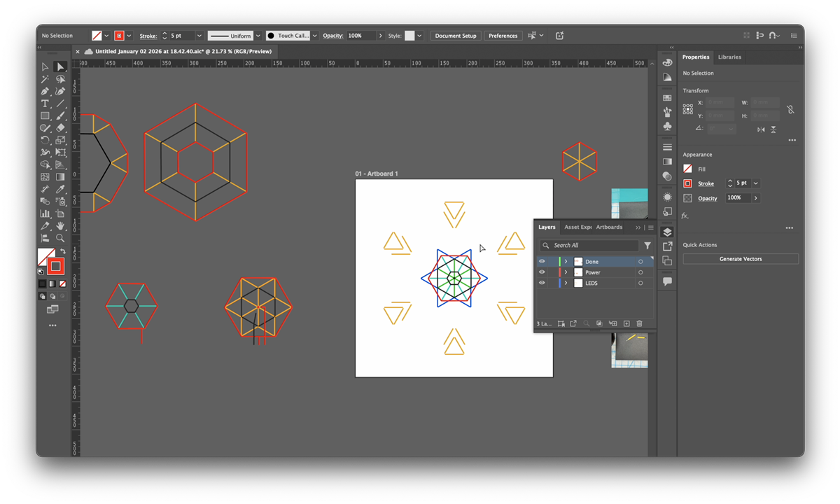Click the Document Setup button

pos(455,36)
